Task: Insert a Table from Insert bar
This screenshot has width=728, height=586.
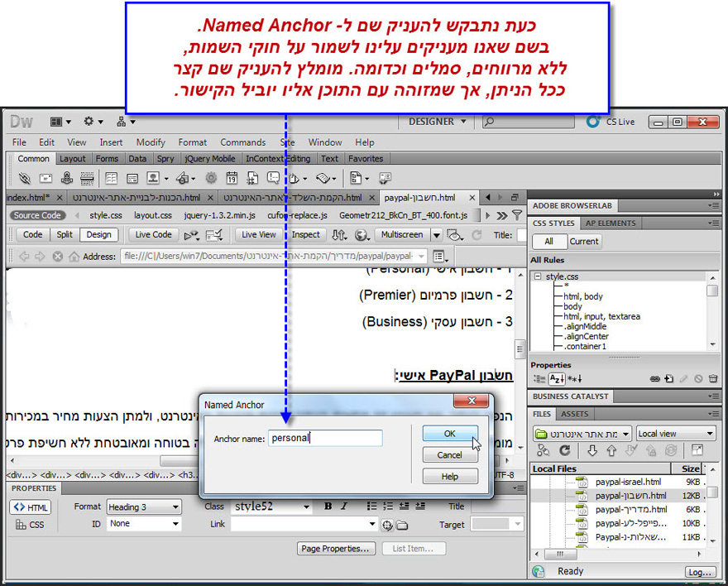Action: [112, 178]
